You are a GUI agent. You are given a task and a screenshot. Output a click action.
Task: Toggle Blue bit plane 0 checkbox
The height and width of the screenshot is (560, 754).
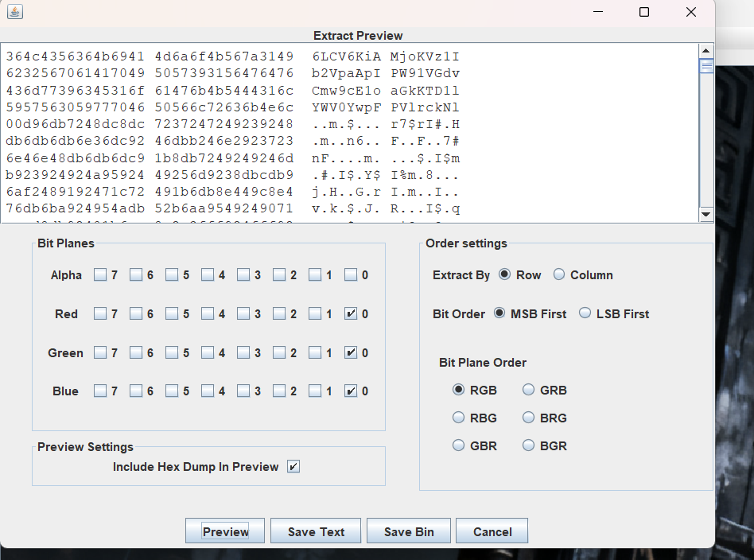point(351,391)
